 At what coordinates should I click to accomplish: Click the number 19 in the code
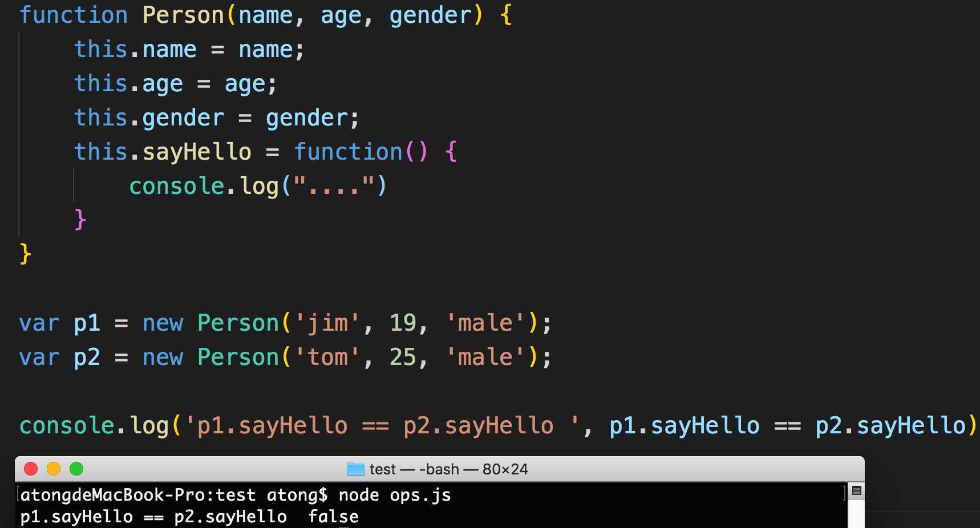tap(403, 323)
